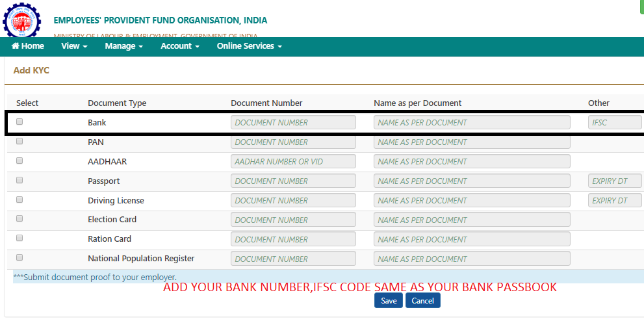Expand the Online Services menu
The height and width of the screenshot is (336, 644).
point(250,46)
